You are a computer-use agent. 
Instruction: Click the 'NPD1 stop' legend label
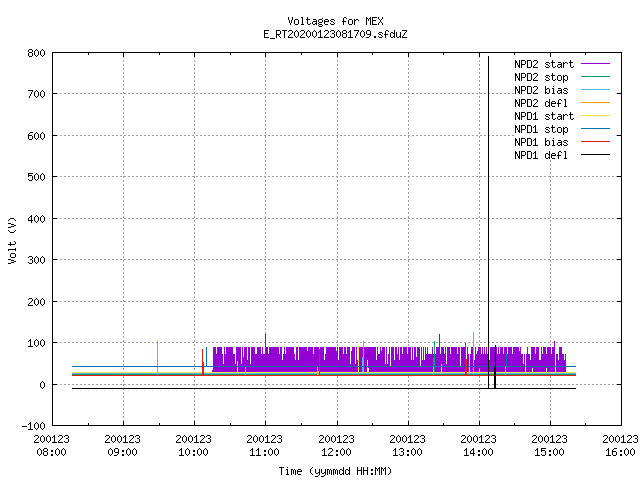coord(541,129)
